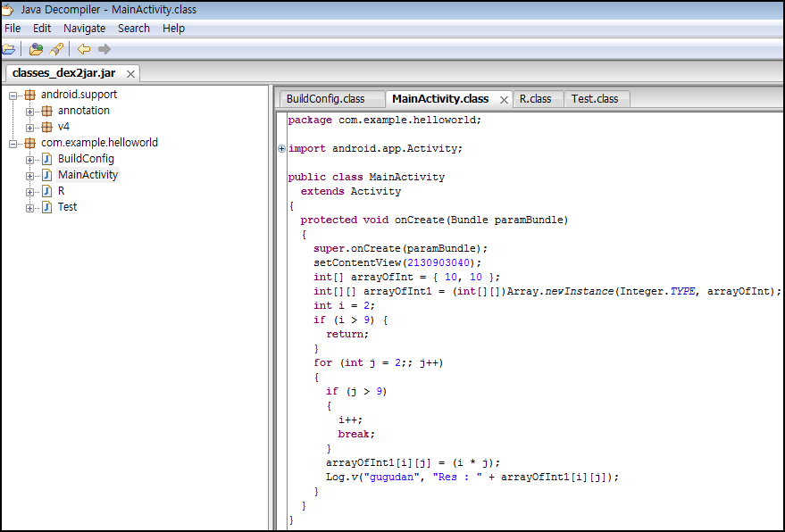The width and height of the screenshot is (785, 532).
Task: Click the "gugudan" string literal
Action: click(x=391, y=477)
